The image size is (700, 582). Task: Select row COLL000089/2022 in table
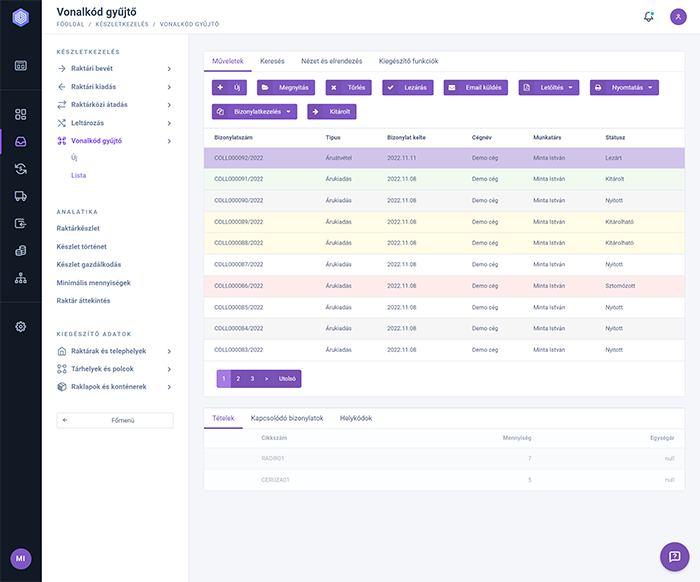click(x=443, y=221)
